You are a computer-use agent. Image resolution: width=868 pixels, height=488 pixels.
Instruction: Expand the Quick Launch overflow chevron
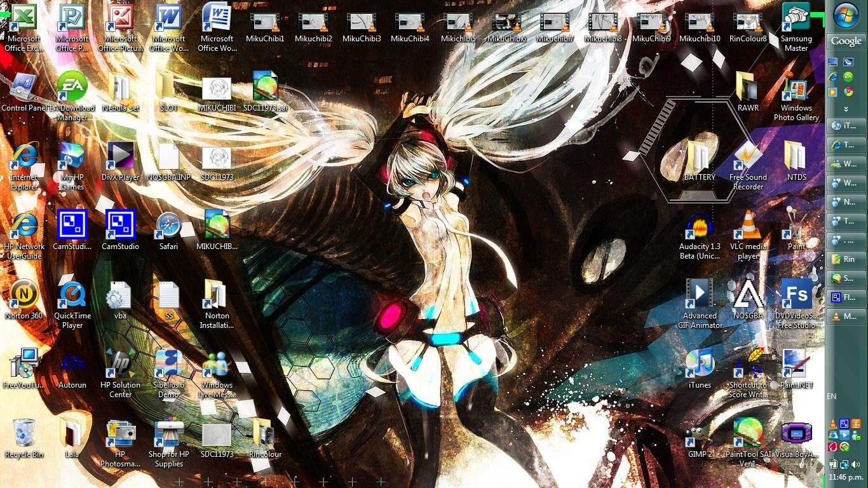(x=846, y=109)
